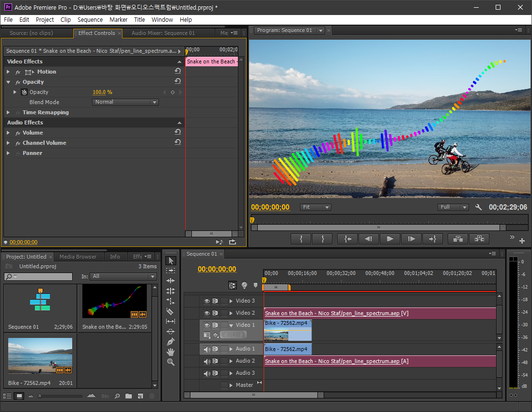This screenshot has height=412, width=532.
Task: Open the Fit zoom level dropdown
Action: (x=315, y=207)
